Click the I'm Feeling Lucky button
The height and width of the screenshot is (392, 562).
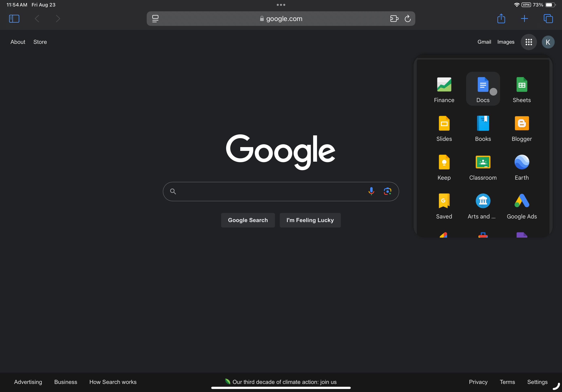[310, 220]
